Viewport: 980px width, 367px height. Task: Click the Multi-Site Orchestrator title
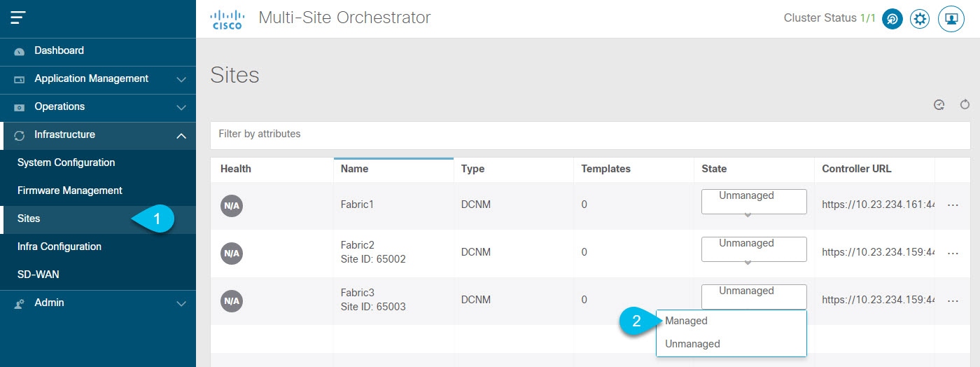[x=344, y=18]
